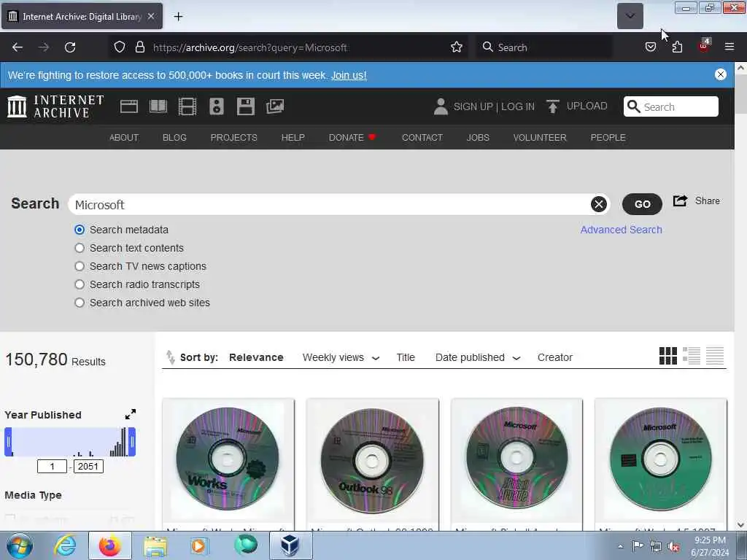
Task: Click the SIGN UP link
Action: (473, 106)
